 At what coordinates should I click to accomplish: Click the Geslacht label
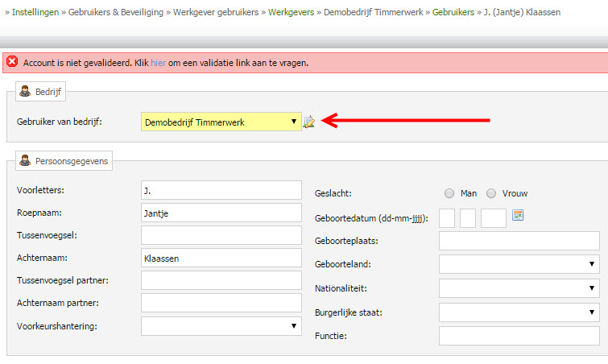(333, 193)
